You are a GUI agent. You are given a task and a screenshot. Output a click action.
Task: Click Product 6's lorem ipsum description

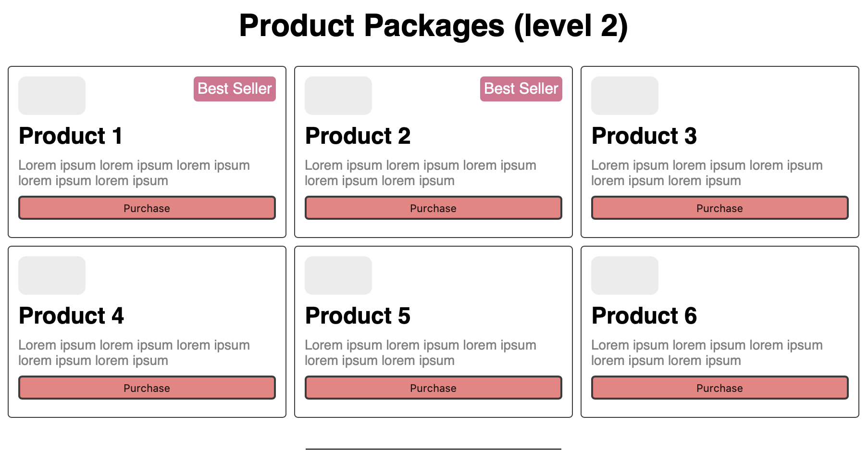tap(707, 352)
